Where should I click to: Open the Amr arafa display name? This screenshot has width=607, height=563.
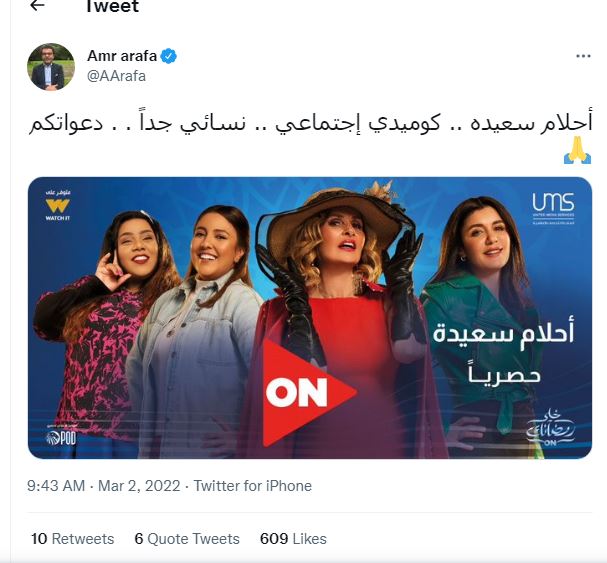click(x=122, y=56)
